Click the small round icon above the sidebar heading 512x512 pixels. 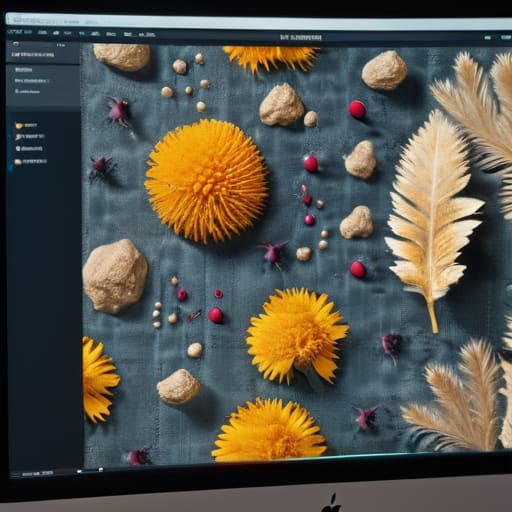click(x=16, y=44)
